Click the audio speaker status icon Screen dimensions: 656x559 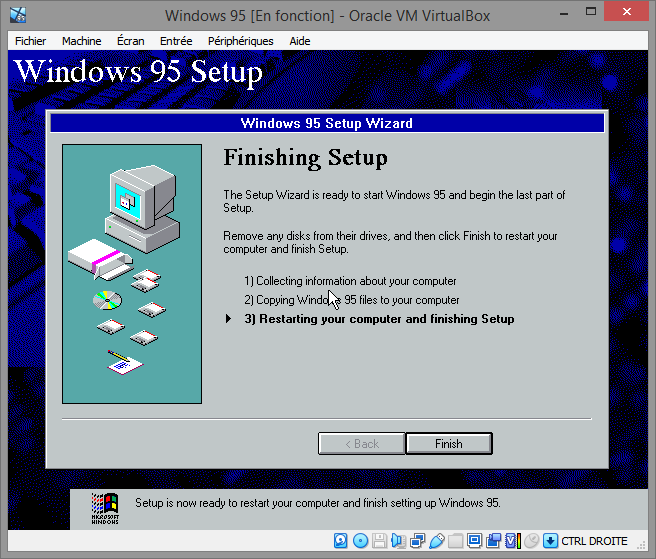(398, 541)
